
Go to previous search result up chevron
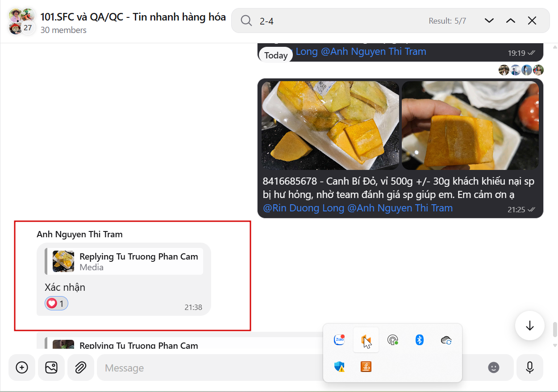[x=511, y=21]
